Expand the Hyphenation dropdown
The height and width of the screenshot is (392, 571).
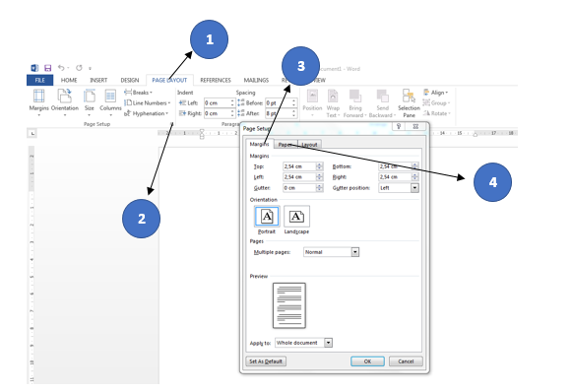[x=147, y=113]
